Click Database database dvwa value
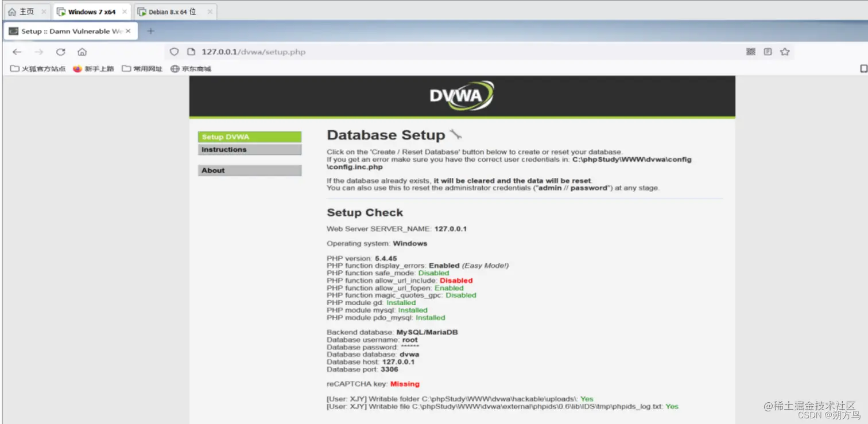Screen dimensions: 868x424 [409, 355]
